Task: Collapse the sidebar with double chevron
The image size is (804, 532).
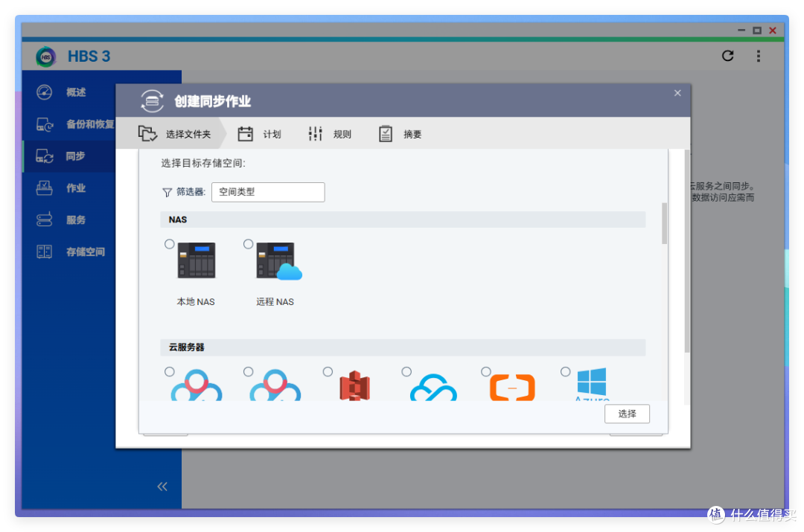Action: point(162,487)
